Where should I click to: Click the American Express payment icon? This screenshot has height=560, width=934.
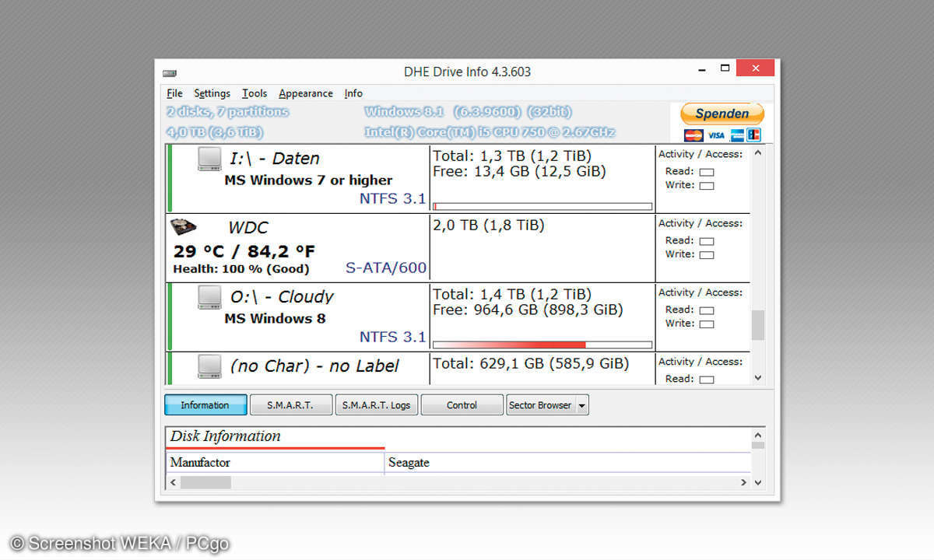tap(736, 135)
